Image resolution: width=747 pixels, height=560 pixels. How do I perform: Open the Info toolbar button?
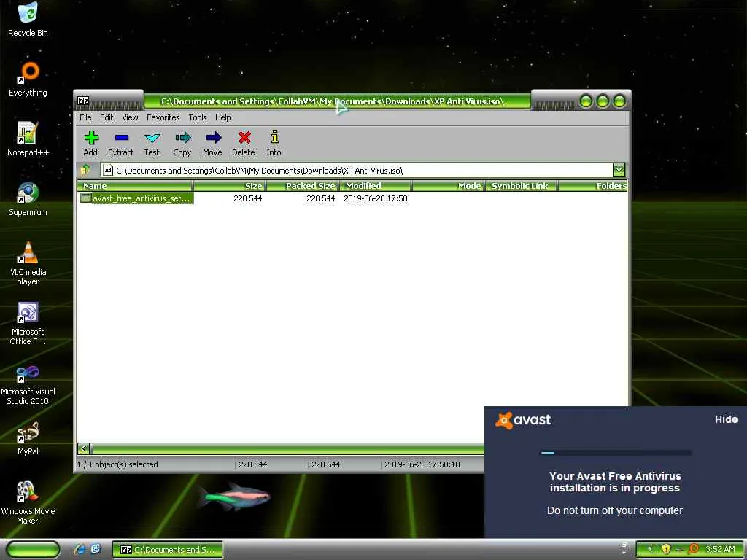(274, 144)
